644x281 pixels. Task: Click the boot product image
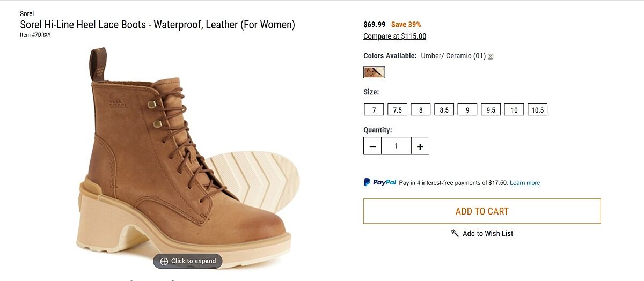tap(182, 156)
